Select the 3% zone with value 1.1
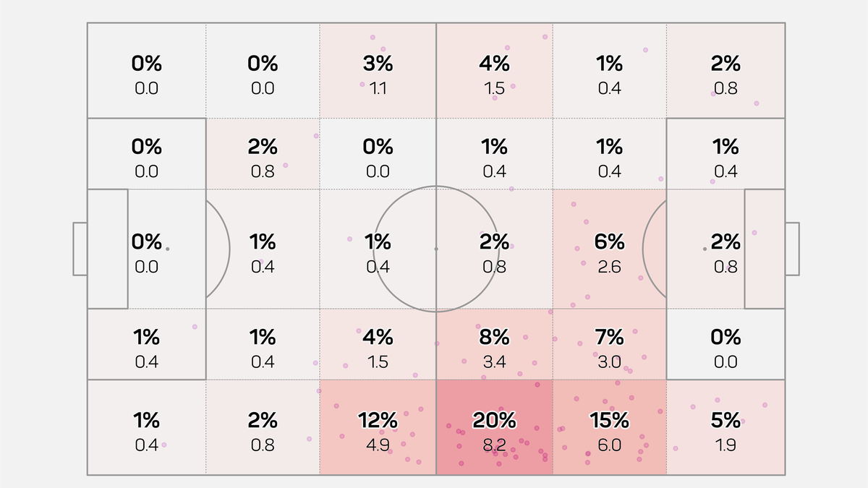The height and width of the screenshot is (488, 868). 378,70
